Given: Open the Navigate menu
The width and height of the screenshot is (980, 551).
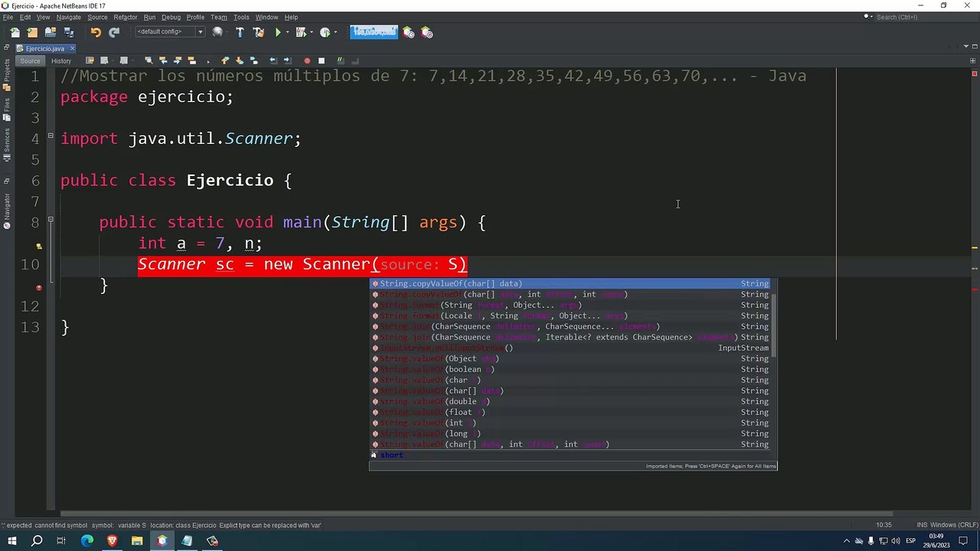Looking at the screenshot, I should tap(68, 17).
